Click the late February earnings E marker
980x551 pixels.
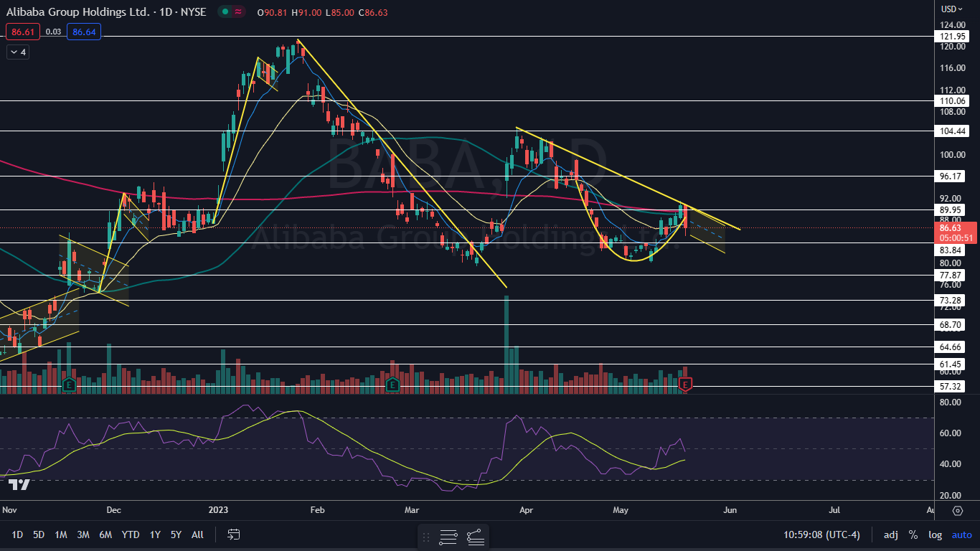(x=392, y=385)
